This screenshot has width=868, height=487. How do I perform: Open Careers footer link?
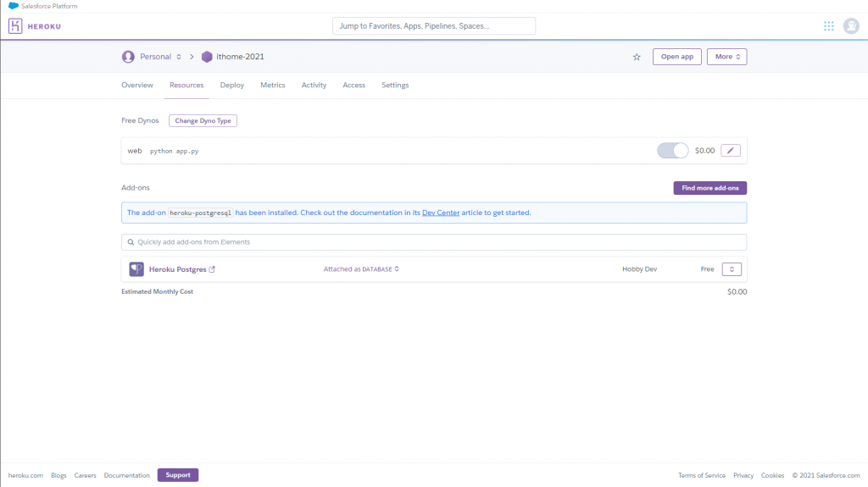pyautogui.click(x=86, y=475)
